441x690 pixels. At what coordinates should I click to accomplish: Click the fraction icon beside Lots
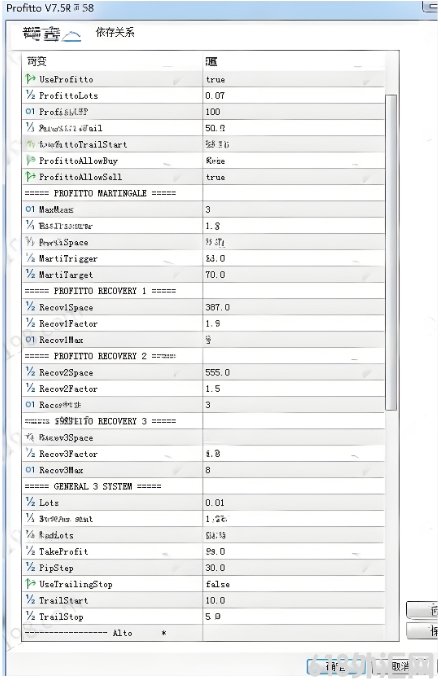(x=30, y=503)
